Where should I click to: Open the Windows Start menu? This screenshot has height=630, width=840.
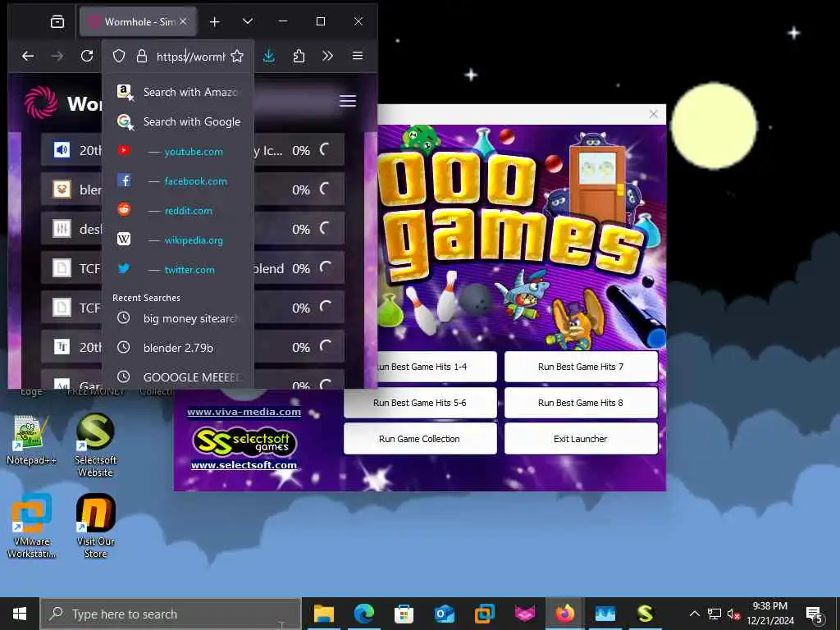20,614
